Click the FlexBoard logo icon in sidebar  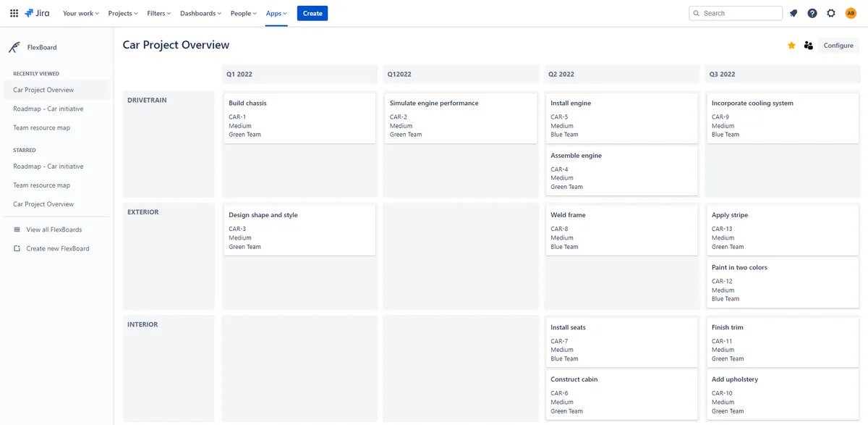tap(14, 47)
